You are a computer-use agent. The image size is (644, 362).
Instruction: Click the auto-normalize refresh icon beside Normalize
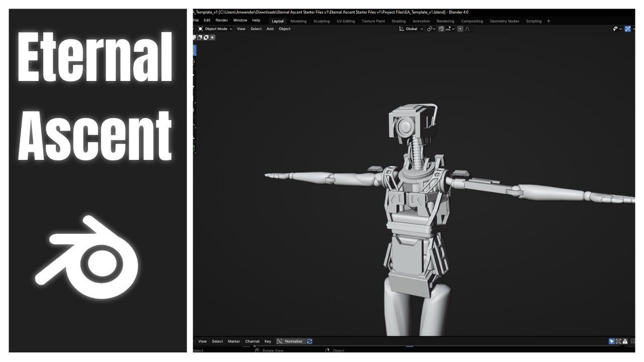(x=309, y=341)
